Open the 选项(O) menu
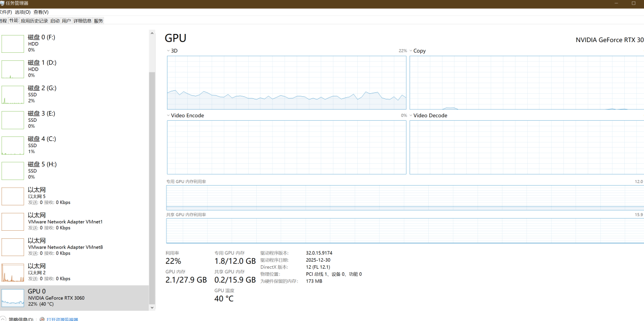Viewport: 644px width, 321px height. point(22,12)
